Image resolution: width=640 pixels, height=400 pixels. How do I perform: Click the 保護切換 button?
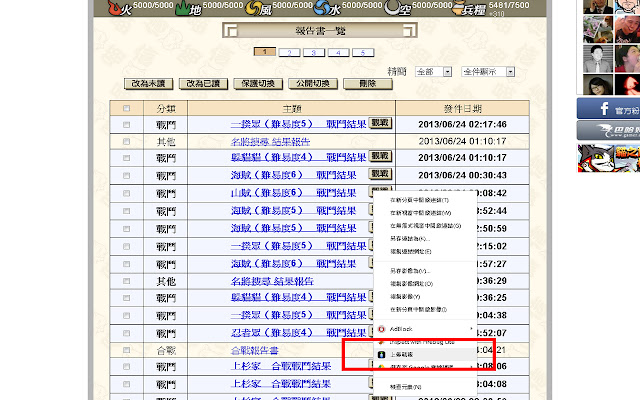[258, 84]
